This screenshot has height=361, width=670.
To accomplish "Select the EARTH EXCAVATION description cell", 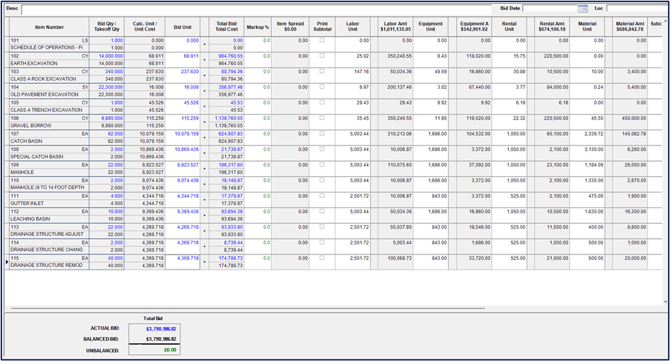I will tap(49, 63).
